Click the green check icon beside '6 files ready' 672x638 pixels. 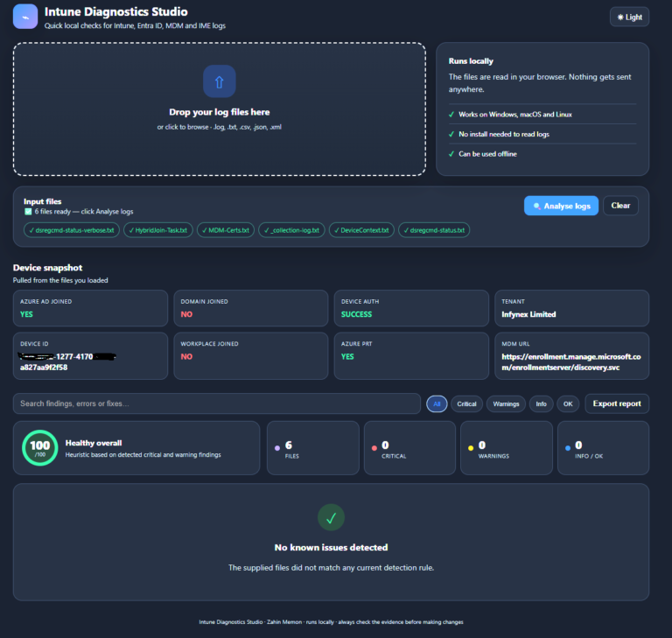(28, 212)
